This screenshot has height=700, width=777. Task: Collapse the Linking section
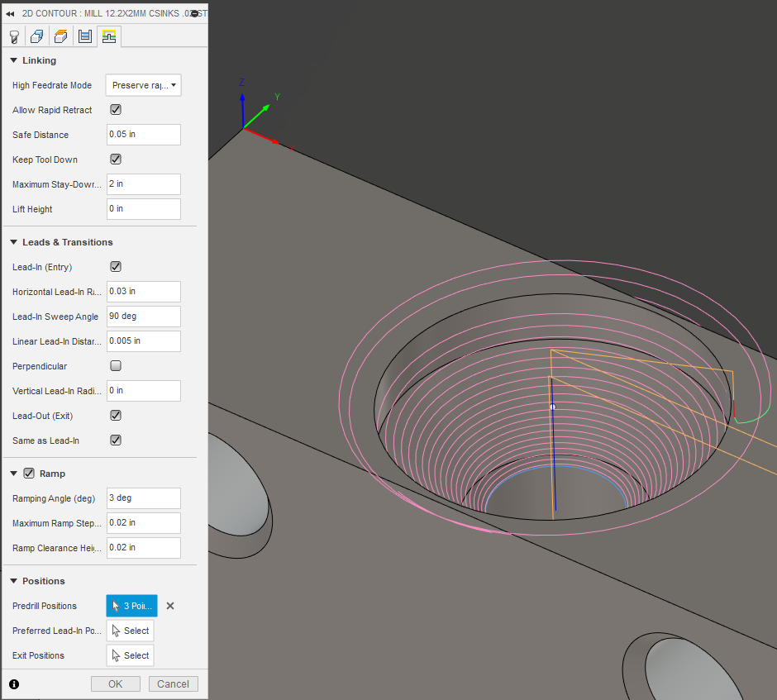13,60
